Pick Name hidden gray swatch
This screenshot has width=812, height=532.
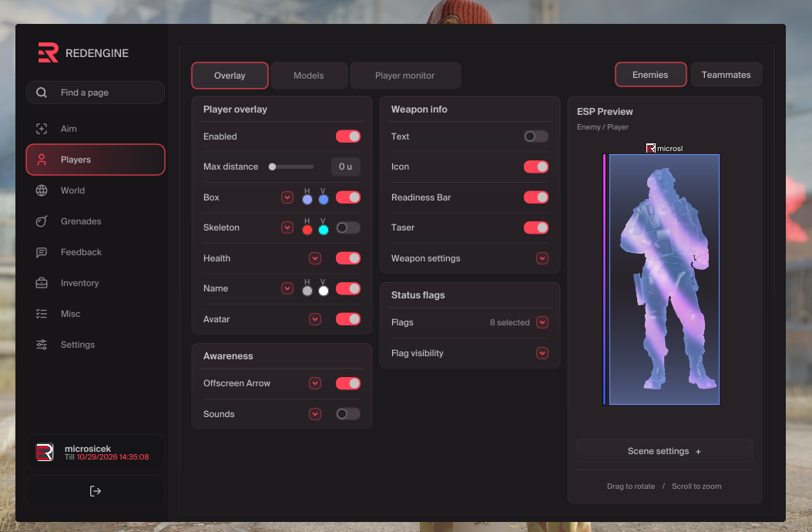(x=307, y=291)
